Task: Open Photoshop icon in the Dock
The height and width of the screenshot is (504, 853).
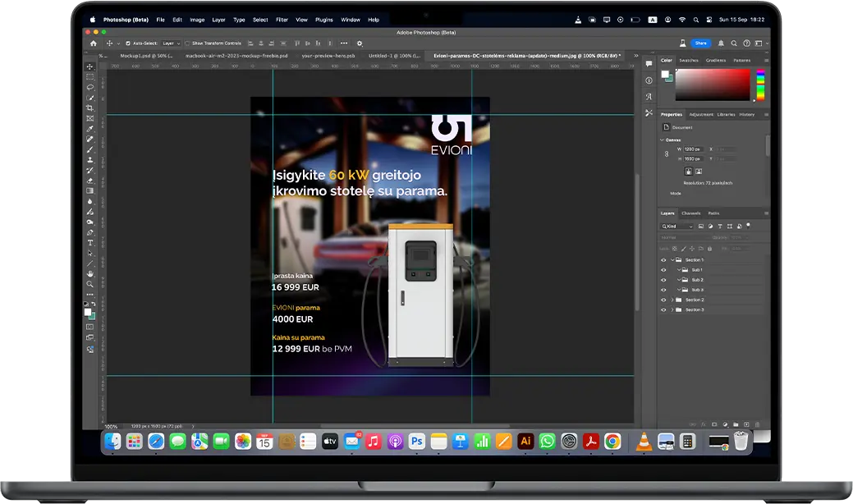Action: click(x=417, y=441)
